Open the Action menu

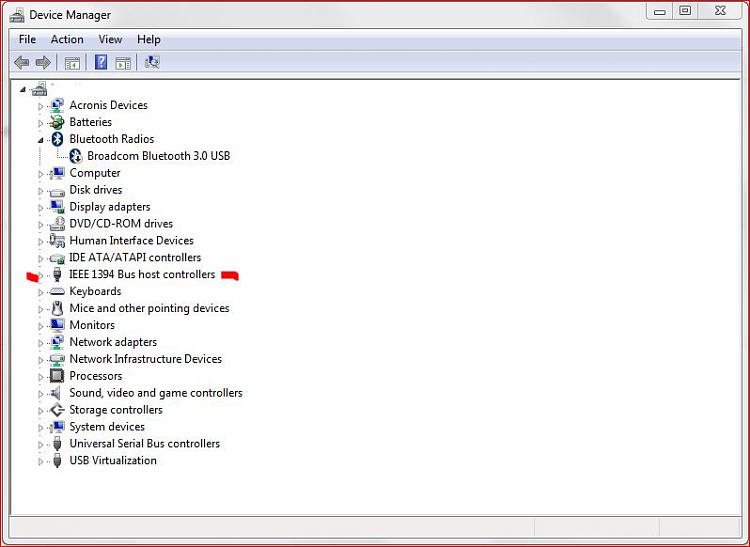(67, 39)
